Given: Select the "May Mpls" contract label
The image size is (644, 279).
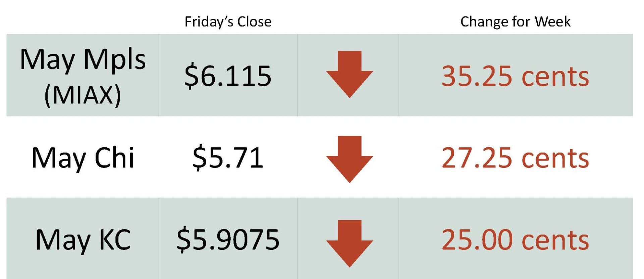Looking at the screenshot, I should 83,60.
